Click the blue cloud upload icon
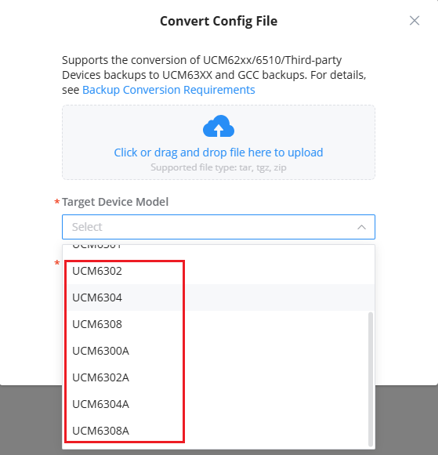The image size is (438, 455). click(x=218, y=126)
